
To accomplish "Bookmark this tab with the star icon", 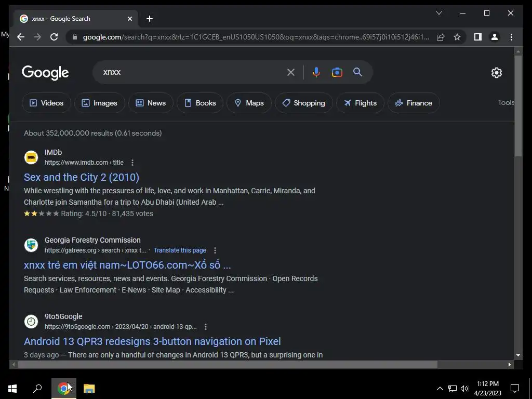I will (457, 37).
